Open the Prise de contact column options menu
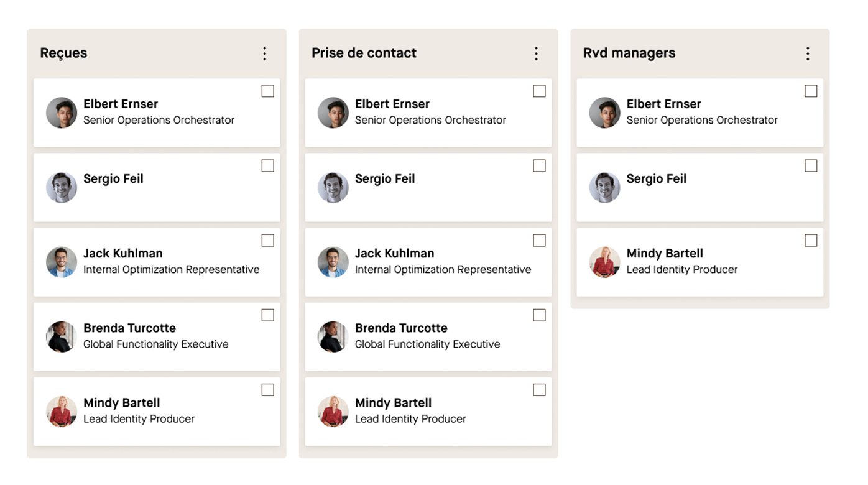 click(x=537, y=53)
